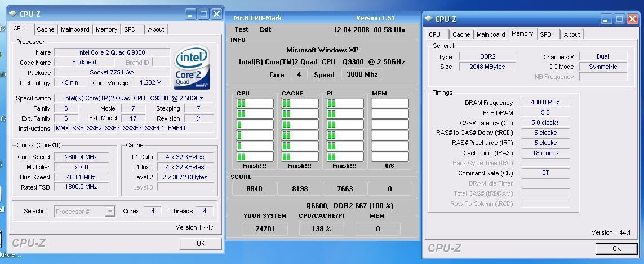Click OK button in left CPU-Z window
The width and height of the screenshot is (644, 264).
pos(201,244)
